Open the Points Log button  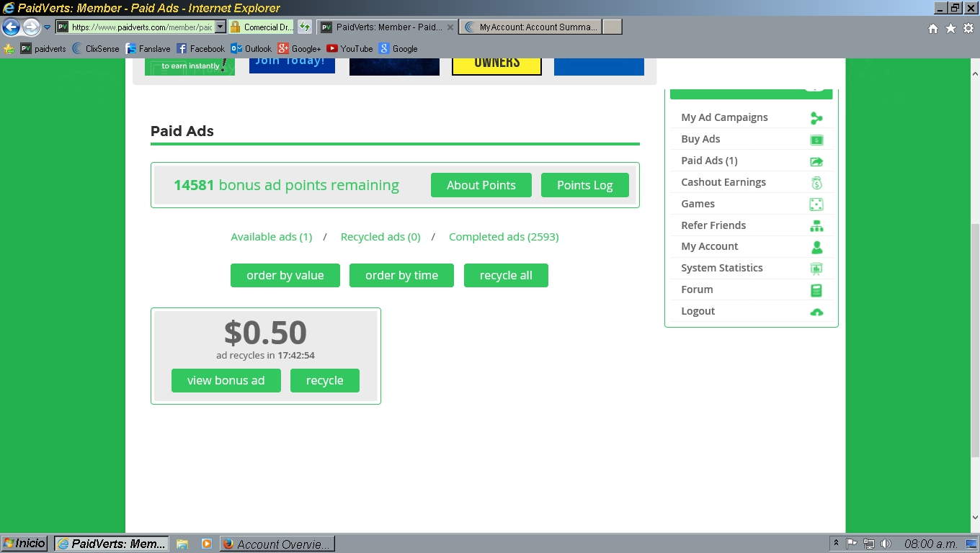(x=585, y=185)
